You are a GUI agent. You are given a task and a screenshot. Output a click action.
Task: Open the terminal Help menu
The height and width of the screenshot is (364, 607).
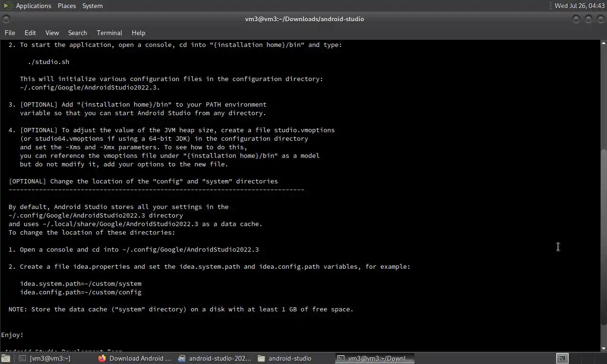pyautogui.click(x=138, y=33)
